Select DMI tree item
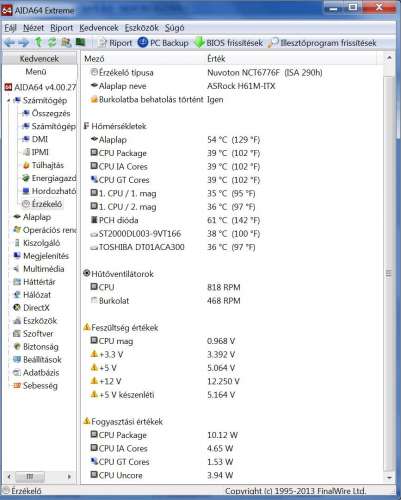 (x=35, y=139)
